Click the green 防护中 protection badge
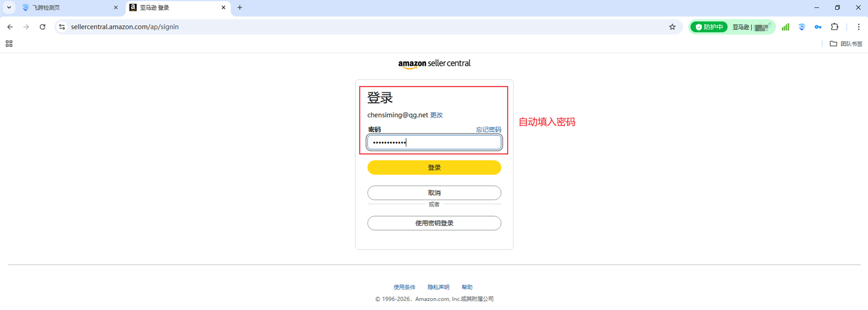868x310 pixels. point(709,27)
